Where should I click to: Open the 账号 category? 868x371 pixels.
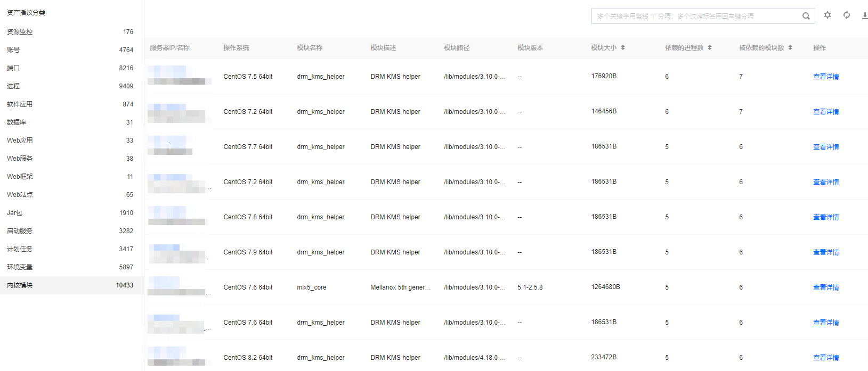13,50
